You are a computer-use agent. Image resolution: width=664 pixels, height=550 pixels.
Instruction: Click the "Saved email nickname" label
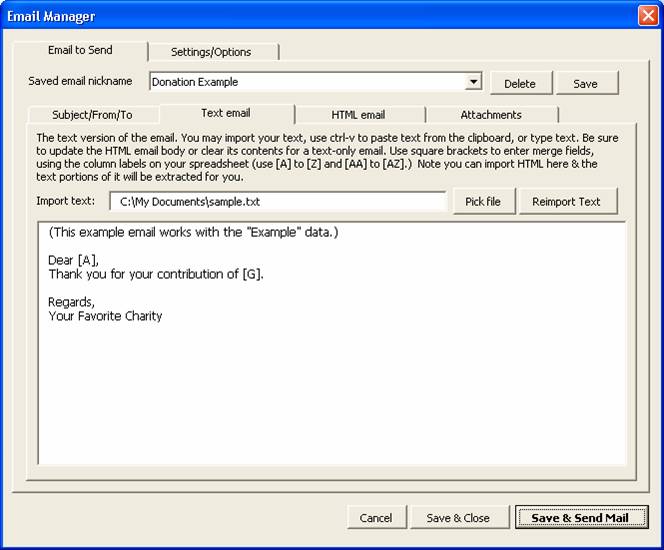(80, 81)
